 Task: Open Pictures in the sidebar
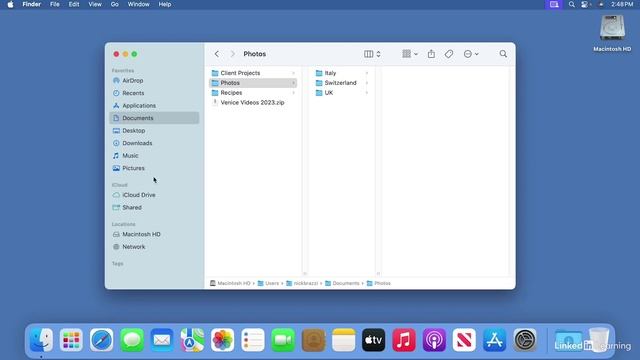pyautogui.click(x=154, y=168)
